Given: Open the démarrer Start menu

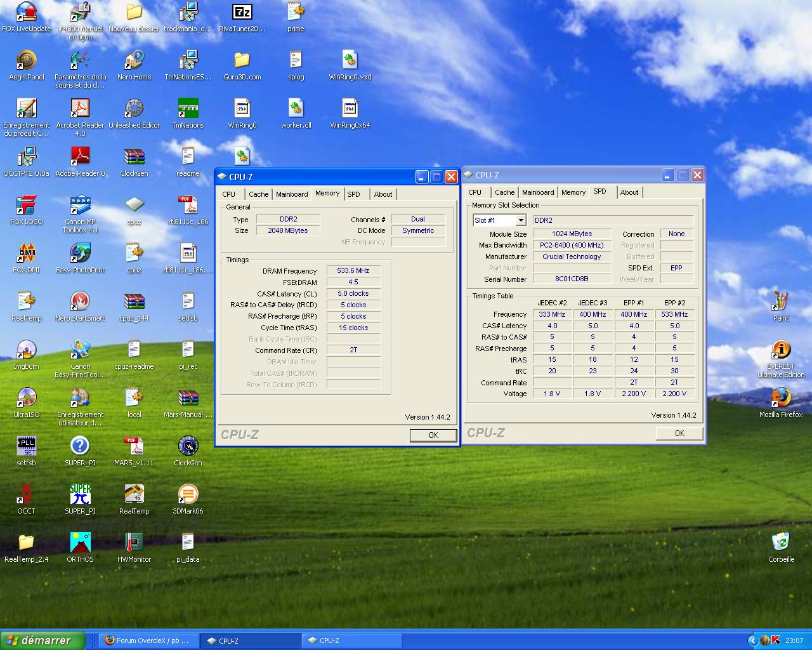Looking at the screenshot, I should coord(43,640).
